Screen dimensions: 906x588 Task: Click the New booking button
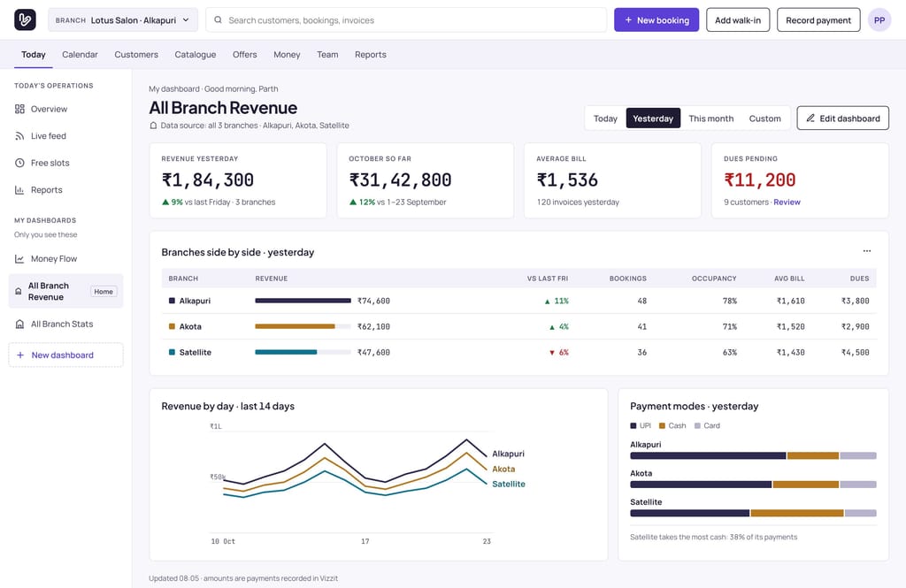[x=656, y=19]
